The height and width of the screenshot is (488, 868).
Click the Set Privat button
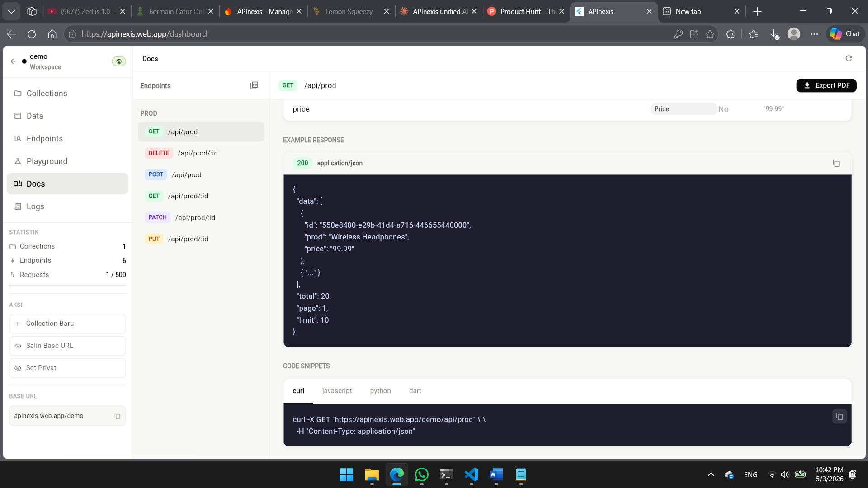[67, 368]
